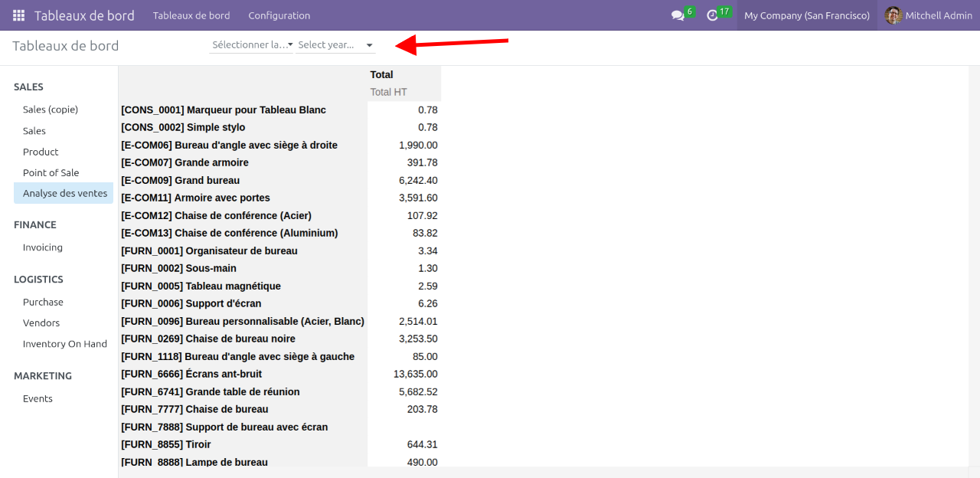Open the apps grid menu icon

pos(18,15)
